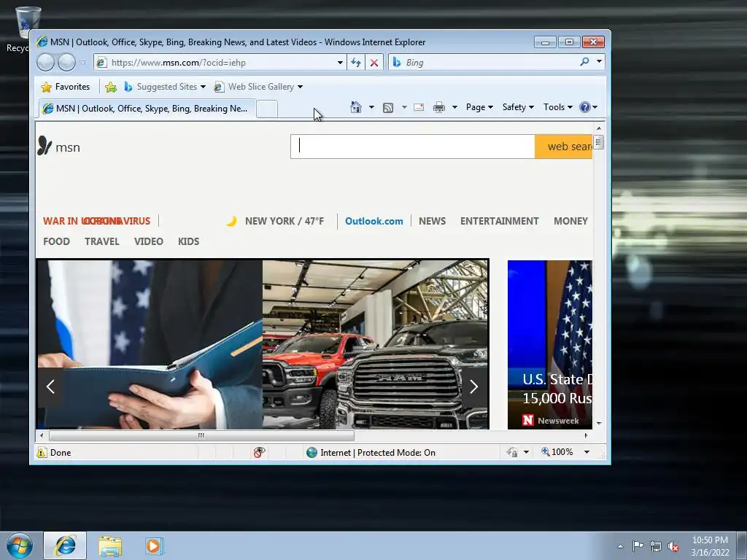747x560 pixels.
Task: Click the magnifier search icon
Action: point(584,62)
